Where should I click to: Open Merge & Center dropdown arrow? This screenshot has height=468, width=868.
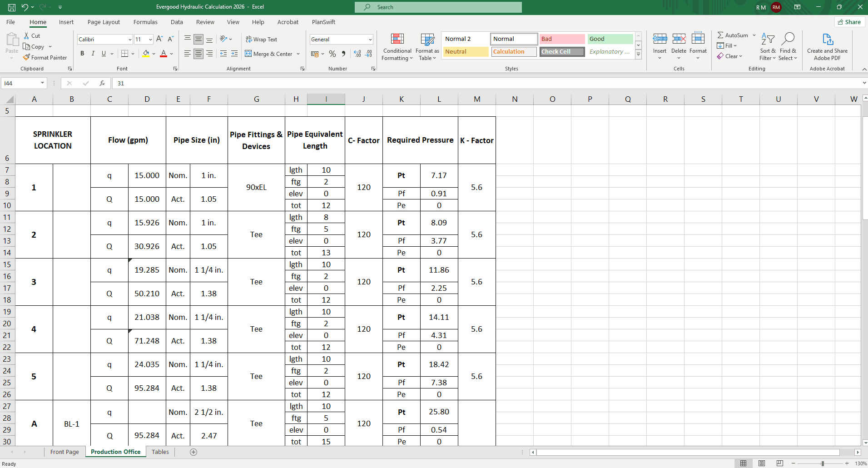(298, 54)
